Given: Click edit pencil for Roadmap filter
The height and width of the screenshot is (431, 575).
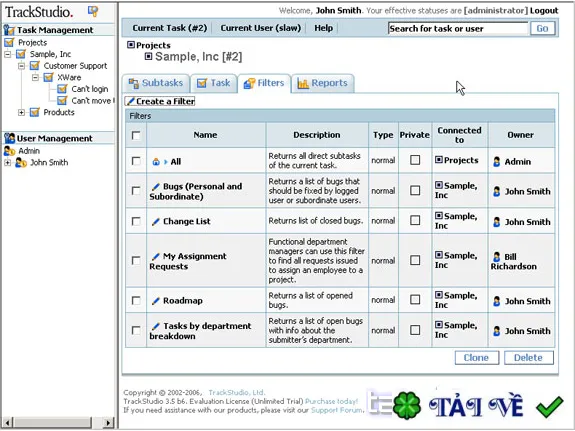Looking at the screenshot, I should 155,301.
